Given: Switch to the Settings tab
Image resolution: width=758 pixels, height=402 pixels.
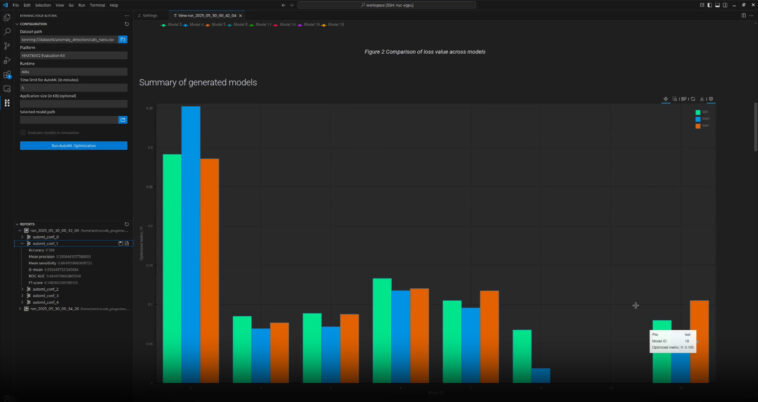Looking at the screenshot, I should [149, 16].
